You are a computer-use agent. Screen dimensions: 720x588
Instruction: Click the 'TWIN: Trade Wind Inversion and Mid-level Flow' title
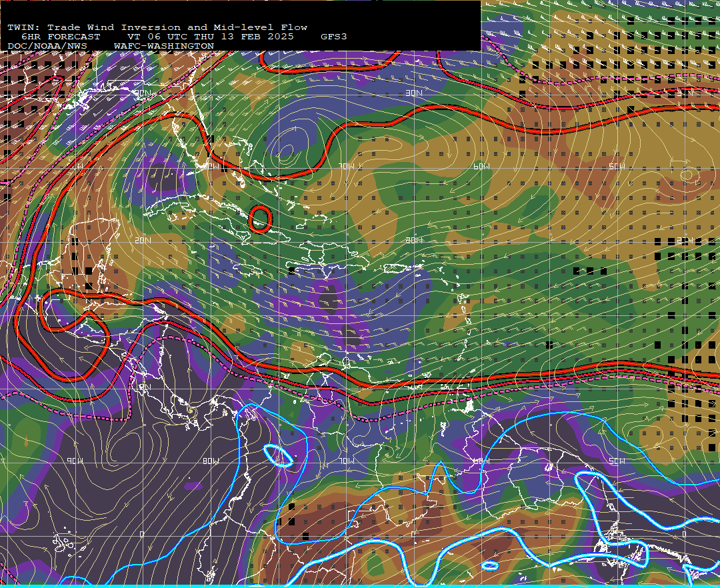(157, 27)
